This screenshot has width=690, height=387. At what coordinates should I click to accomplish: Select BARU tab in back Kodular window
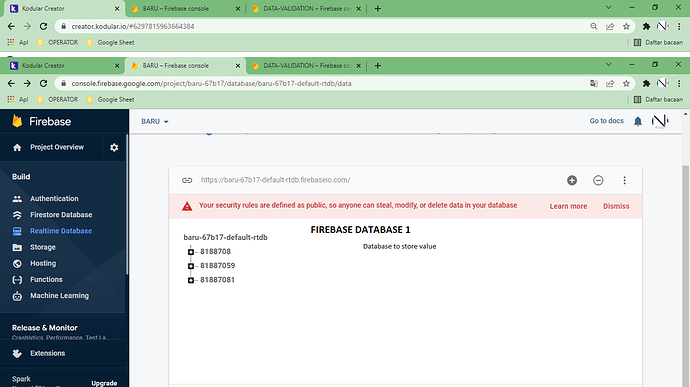pos(185,8)
